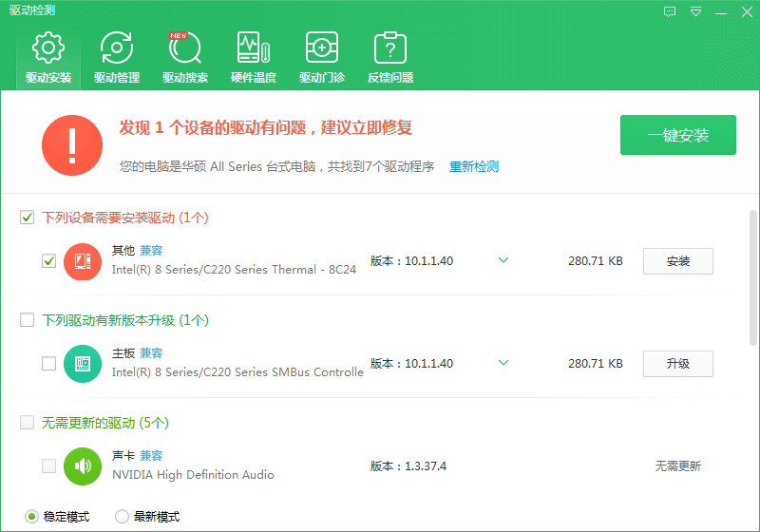This screenshot has width=760, height=532.
Task: Uncheck the Intel Thermal 8C24 driver checkbox
Action: click(49, 261)
